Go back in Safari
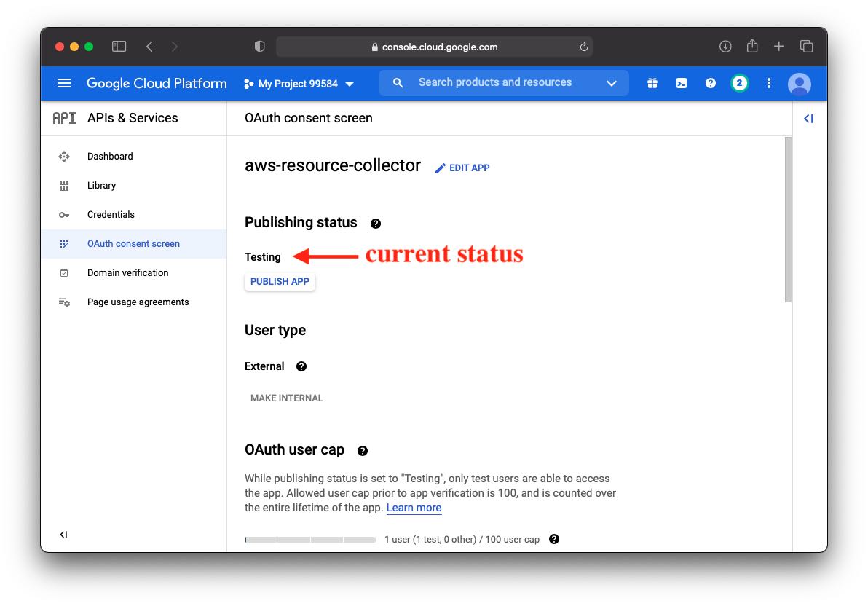This screenshot has width=868, height=606. [x=149, y=47]
